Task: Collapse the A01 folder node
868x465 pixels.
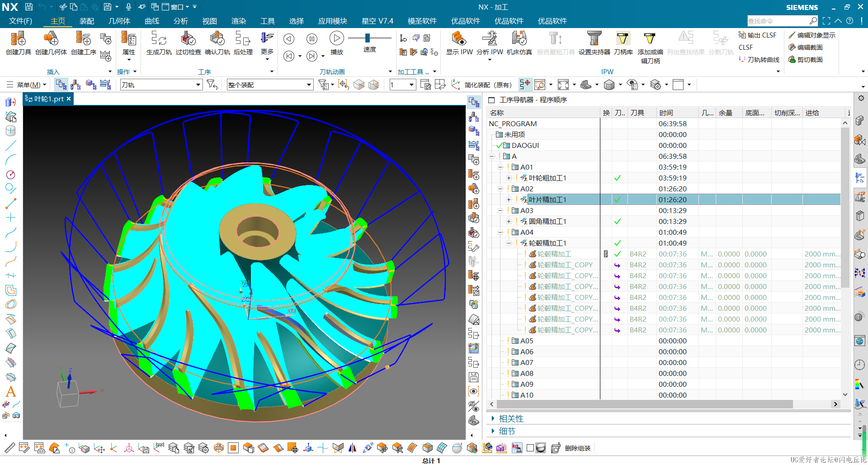Action: pos(500,167)
